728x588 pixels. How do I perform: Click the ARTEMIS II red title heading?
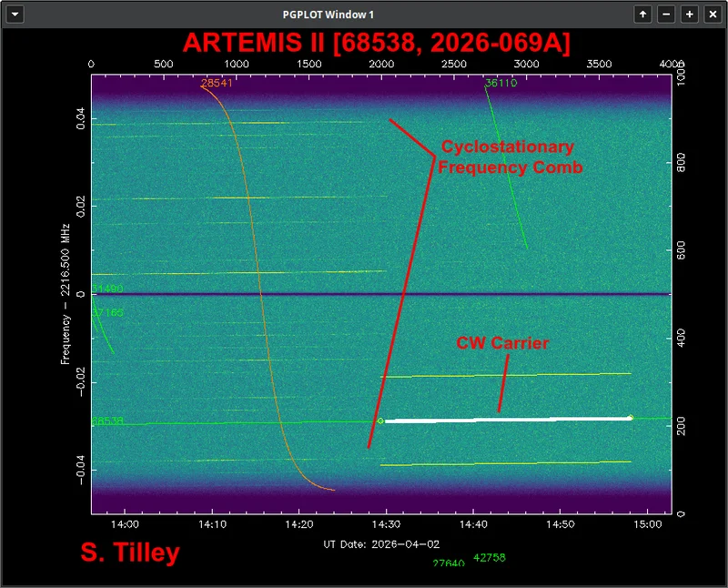coord(376,43)
